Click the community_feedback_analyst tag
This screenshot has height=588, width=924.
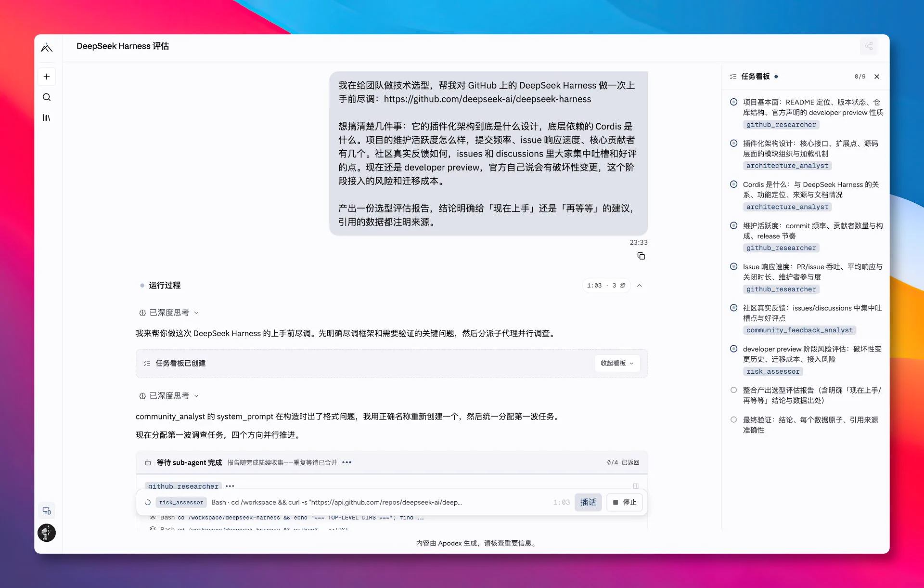tap(799, 330)
